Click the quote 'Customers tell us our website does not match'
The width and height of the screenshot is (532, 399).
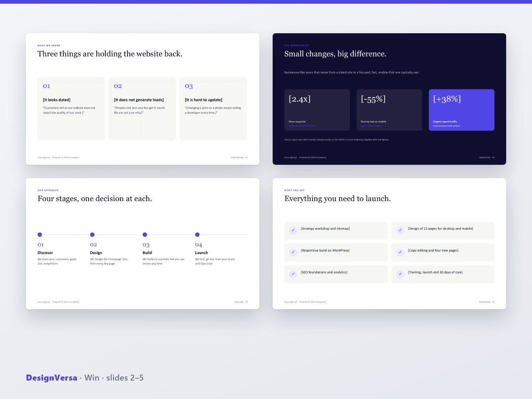[x=69, y=110]
